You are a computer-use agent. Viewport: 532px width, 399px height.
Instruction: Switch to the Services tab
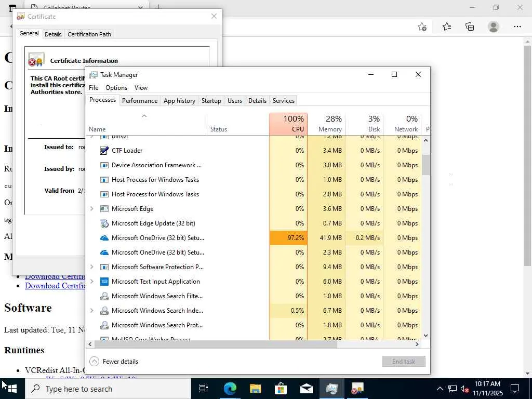coord(284,101)
